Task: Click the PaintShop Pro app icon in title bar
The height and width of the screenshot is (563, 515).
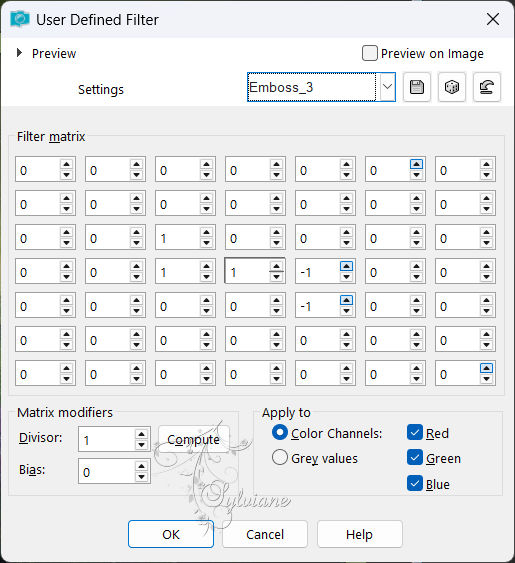Action: 20,19
